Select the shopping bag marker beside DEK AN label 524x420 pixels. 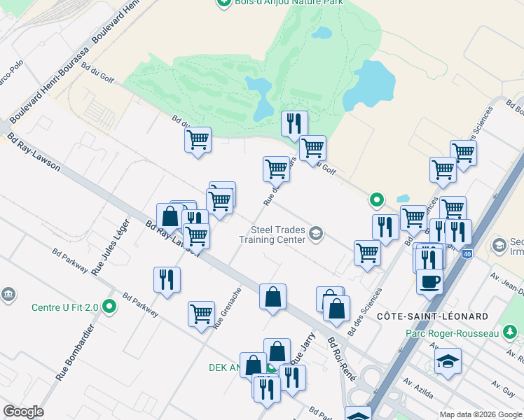[x=253, y=365]
